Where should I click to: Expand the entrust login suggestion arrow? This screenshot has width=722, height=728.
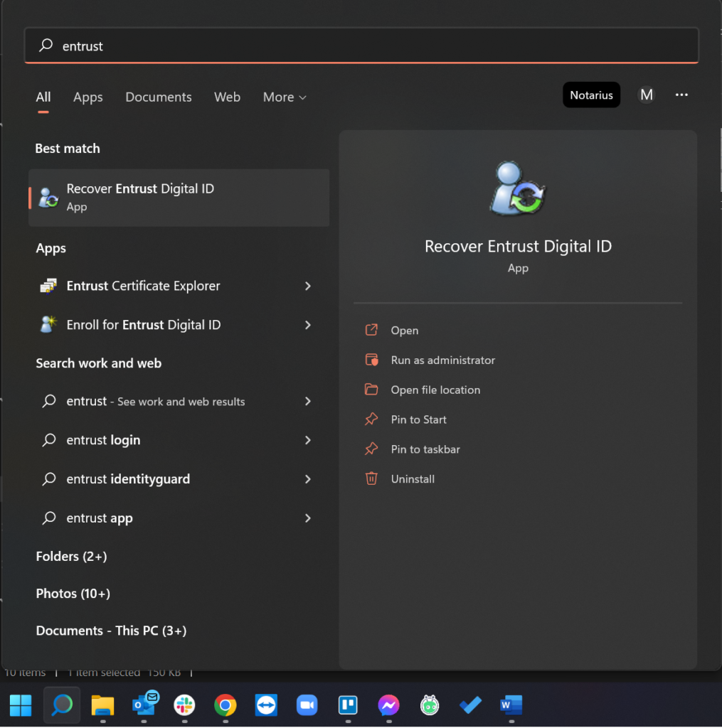tap(308, 440)
